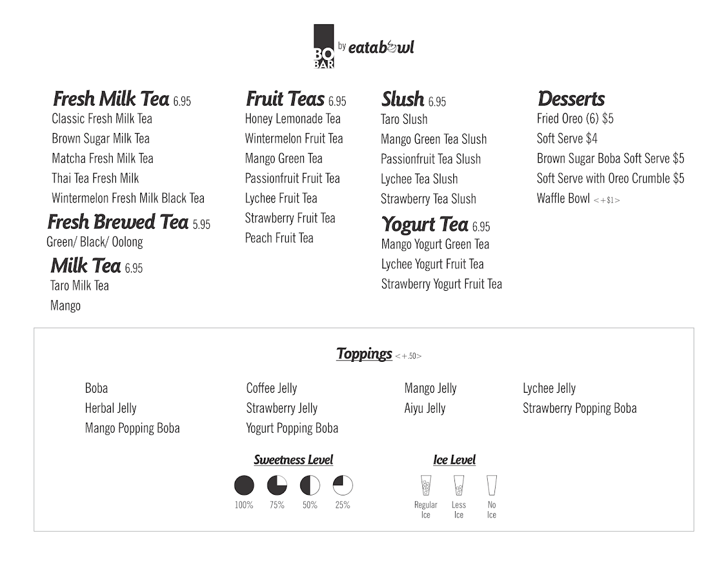
Task: Select the Desserts category heading
Action: 571,99
